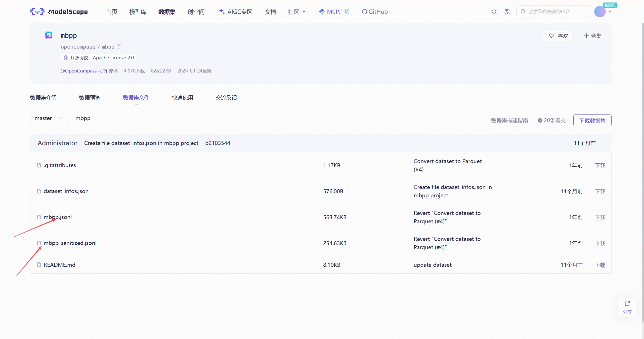Download mbpp_sanitized.jsonl via 下载

(x=600, y=243)
